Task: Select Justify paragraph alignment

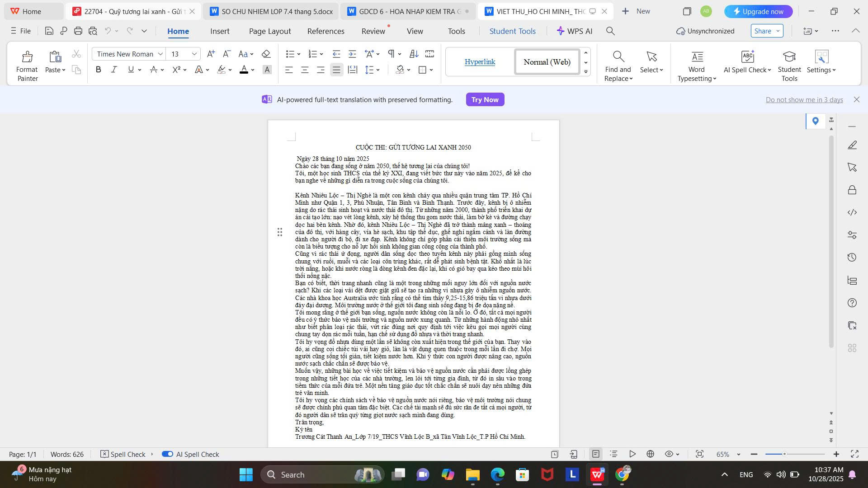Action: 336,70
